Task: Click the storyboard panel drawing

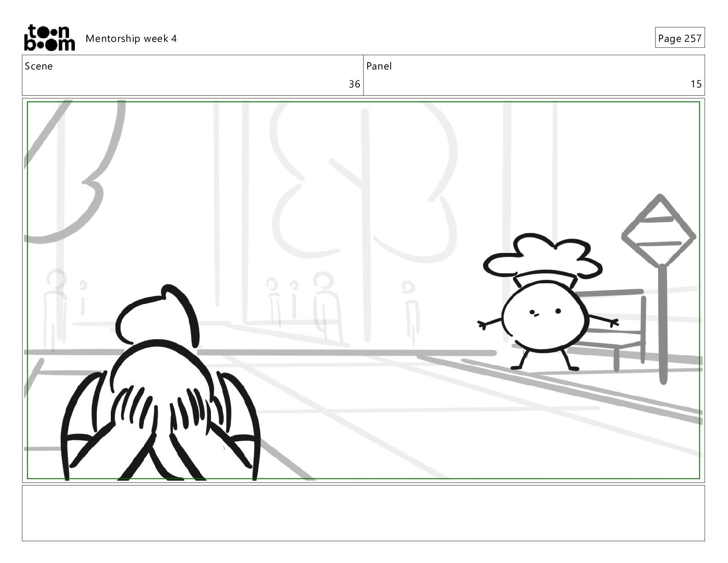Action: [364, 290]
